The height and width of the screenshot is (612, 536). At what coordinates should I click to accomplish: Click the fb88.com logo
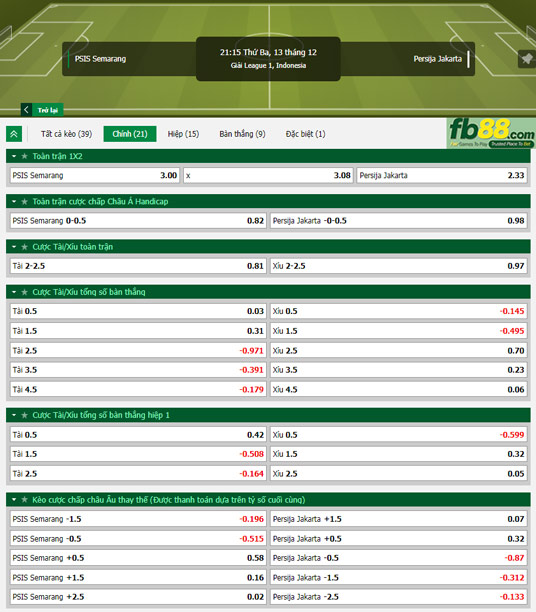[491, 133]
